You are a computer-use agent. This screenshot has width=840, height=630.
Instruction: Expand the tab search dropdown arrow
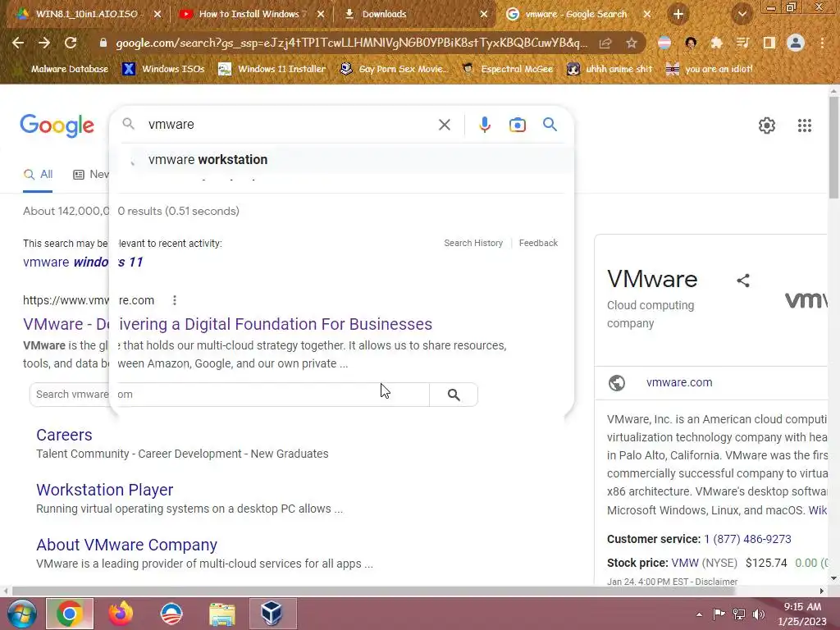coord(742,14)
